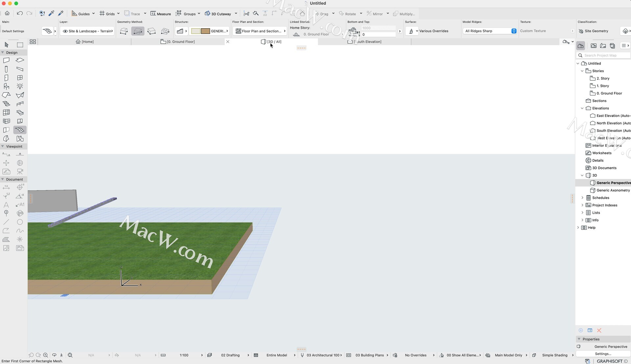This screenshot has width=631, height=364.
Task: Toggle Guides on or off
Action: coord(81,14)
